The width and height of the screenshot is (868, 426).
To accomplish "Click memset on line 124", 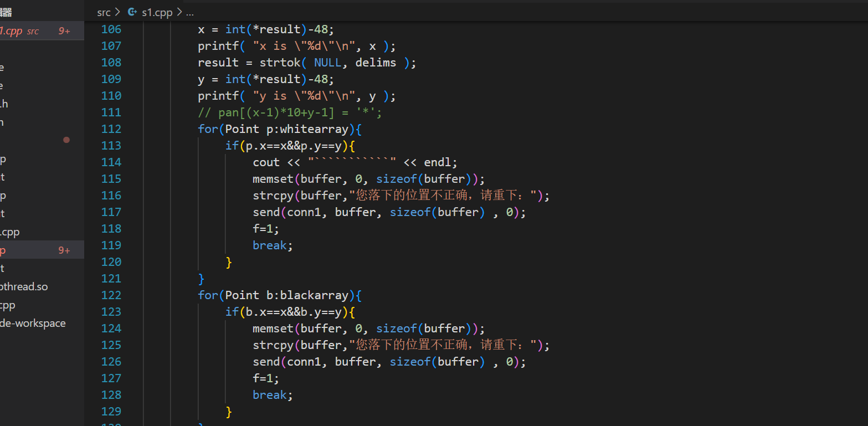I will pos(273,328).
